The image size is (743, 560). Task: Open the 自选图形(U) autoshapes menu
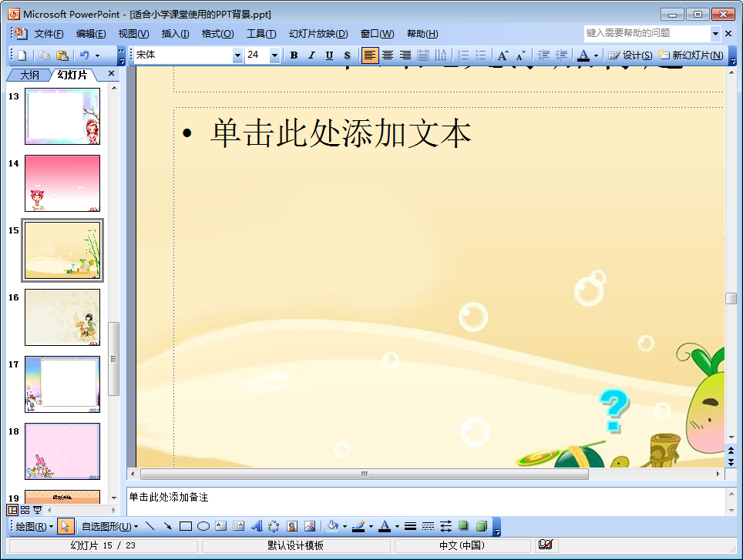tap(109, 526)
